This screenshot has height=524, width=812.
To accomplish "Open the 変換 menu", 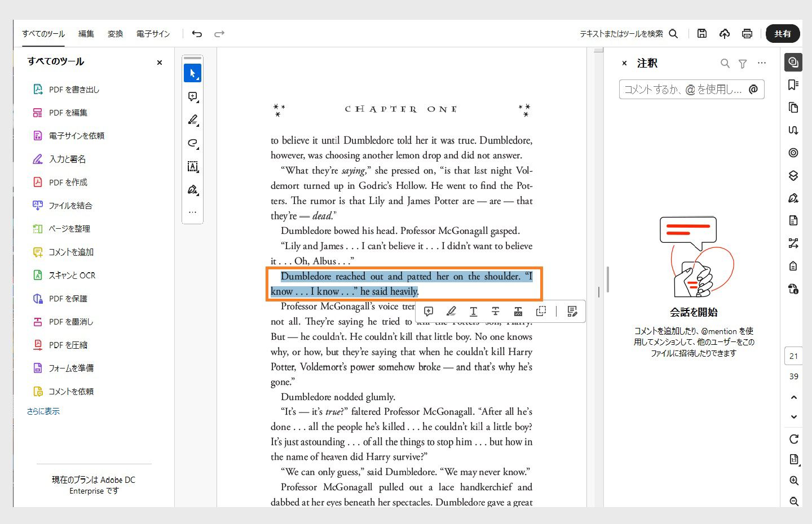I will (x=116, y=34).
